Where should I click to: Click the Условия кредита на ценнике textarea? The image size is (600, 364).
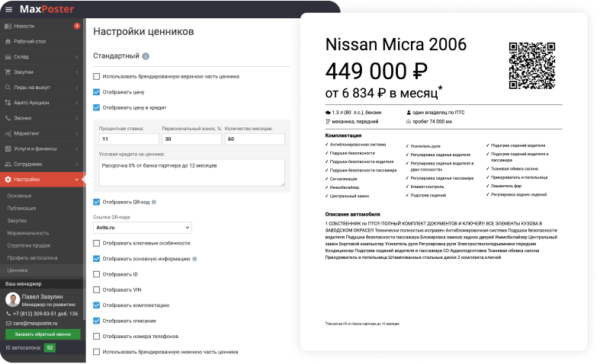pyautogui.click(x=191, y=173)
